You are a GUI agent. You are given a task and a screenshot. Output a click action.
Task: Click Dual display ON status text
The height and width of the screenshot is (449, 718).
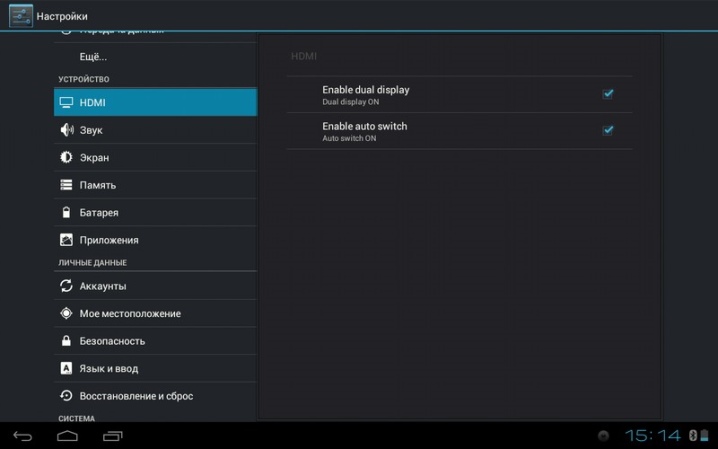coord(351,102)
